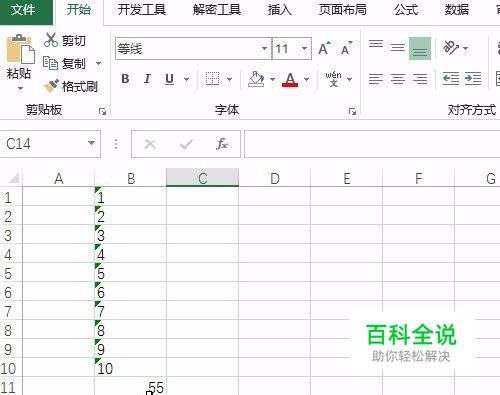Open font color dropdown arrow
Image resolution: width=500 pixels, height=395 pixels.
pos(306,79)
